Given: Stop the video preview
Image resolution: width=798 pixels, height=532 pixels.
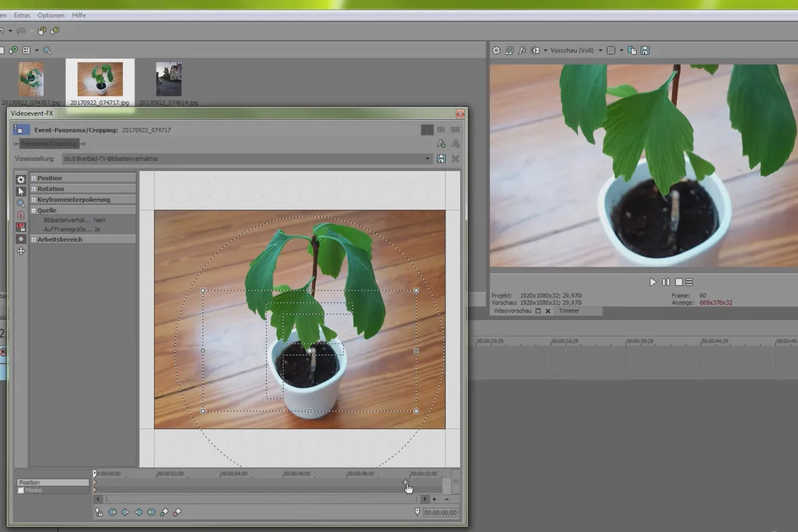Looking at the screenshot, I should (x=679, y=282).
